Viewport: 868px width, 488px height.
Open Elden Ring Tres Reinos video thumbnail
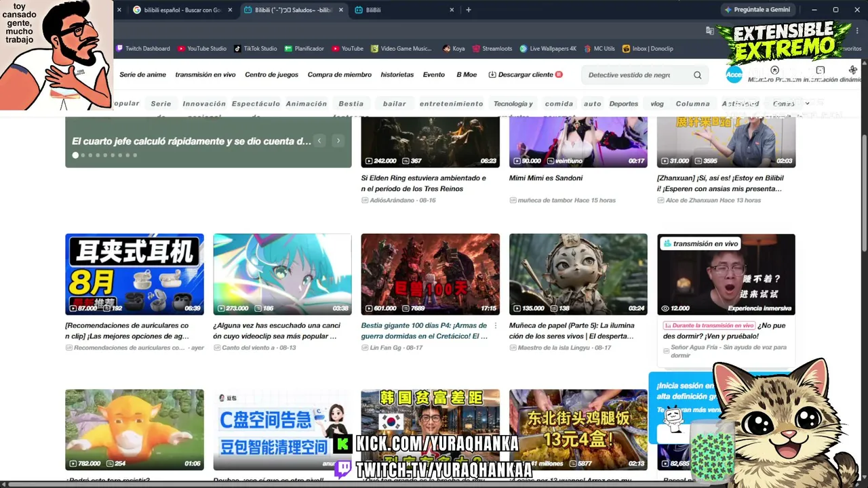(430, 142)
